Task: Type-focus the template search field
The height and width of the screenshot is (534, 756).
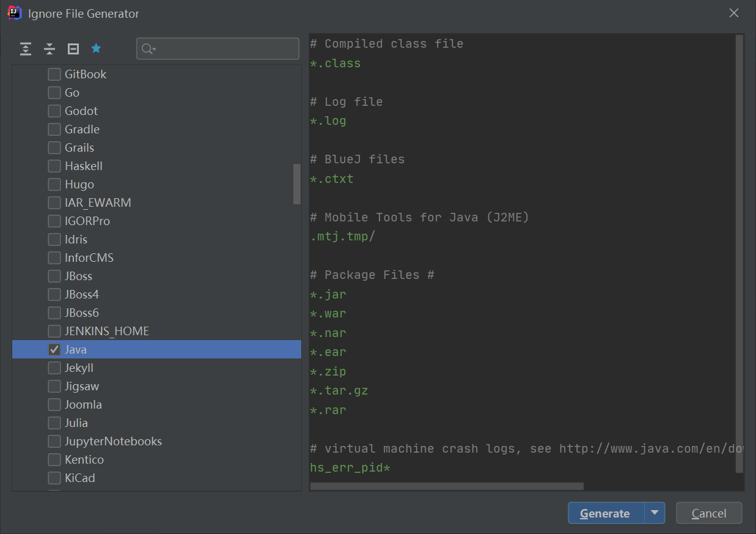Action: (218, 49)
